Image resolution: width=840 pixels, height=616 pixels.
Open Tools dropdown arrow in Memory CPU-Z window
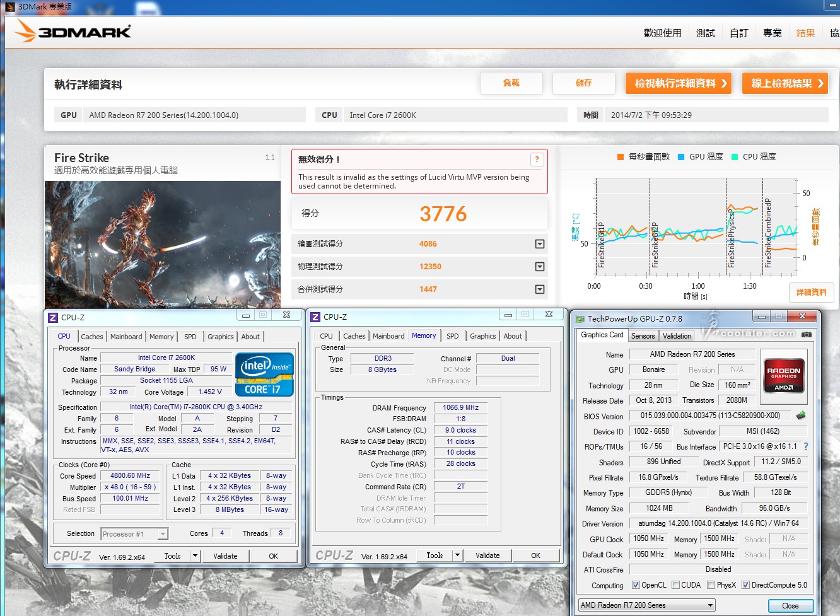tap(458, 555)
